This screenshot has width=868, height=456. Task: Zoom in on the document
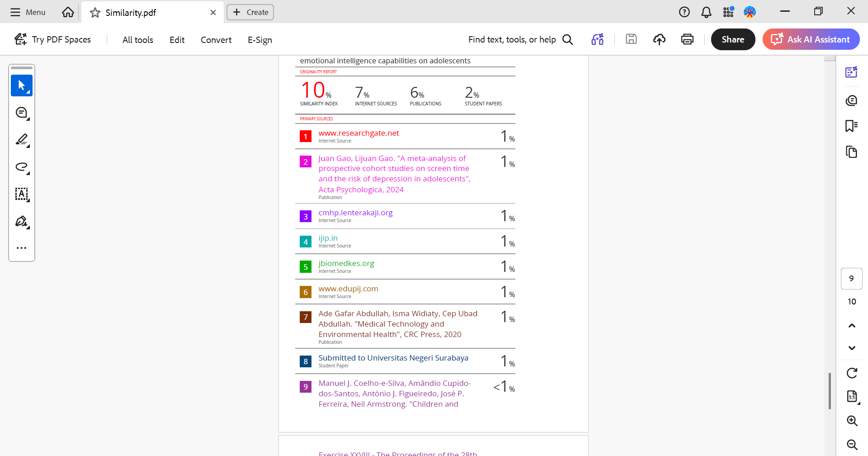(852, 421)
